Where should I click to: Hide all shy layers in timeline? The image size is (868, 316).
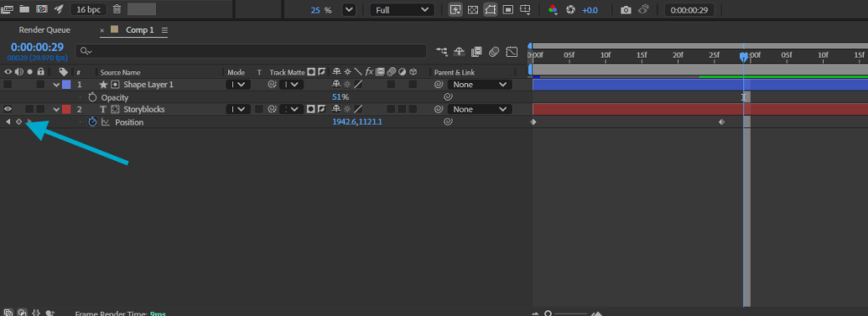click(459, 52)
